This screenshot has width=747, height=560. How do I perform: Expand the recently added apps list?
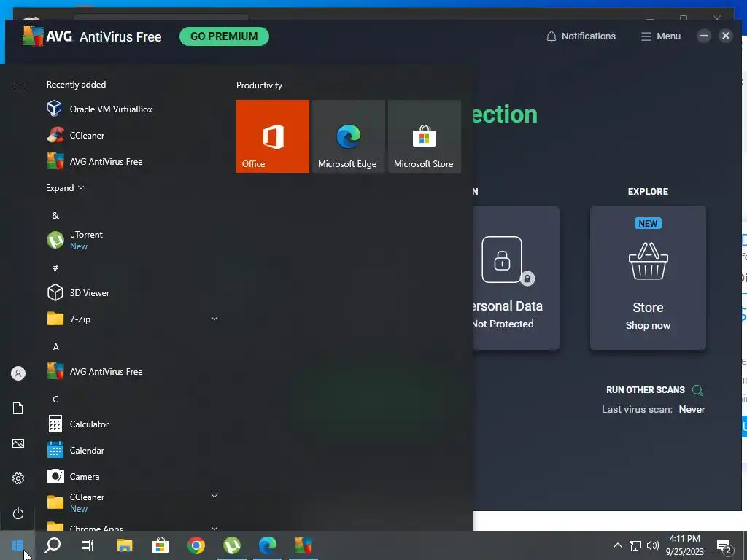pyautogui.click(x=65, y=187)
